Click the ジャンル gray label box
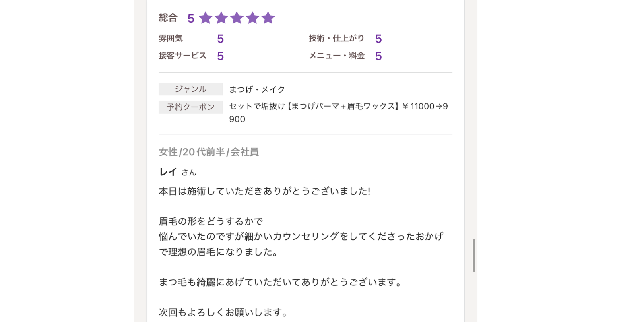Image resolution: width=644 pixels, height=322 pixels. click(x=191, y=89)
